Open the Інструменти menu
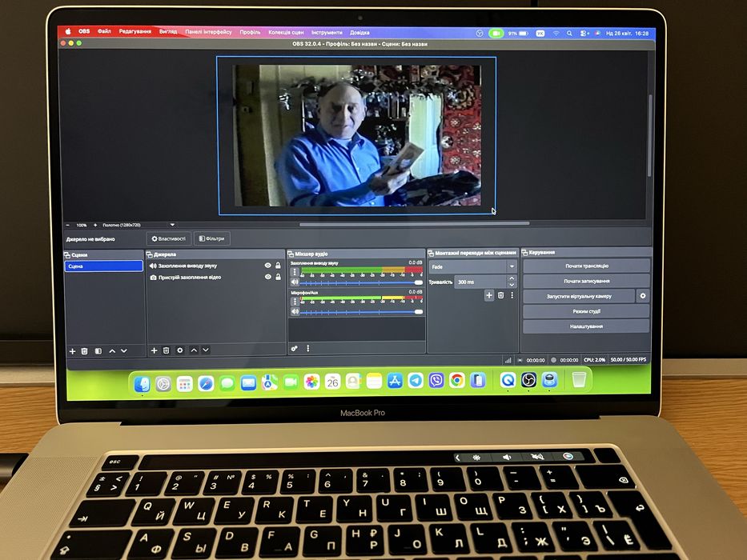Image resolution: width=747 pixels, height=560 pixels. (327, 32)
